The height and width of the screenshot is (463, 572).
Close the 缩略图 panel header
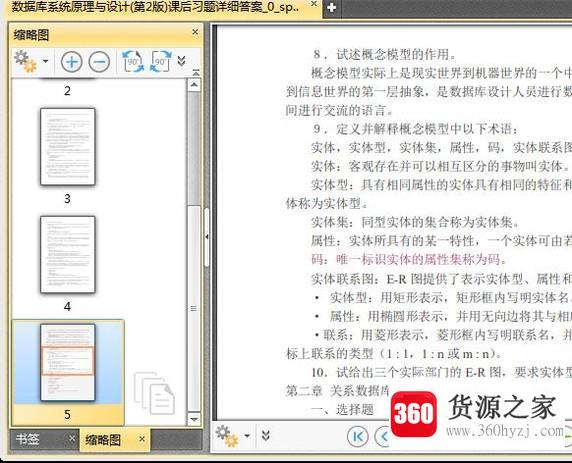point(195,32)
